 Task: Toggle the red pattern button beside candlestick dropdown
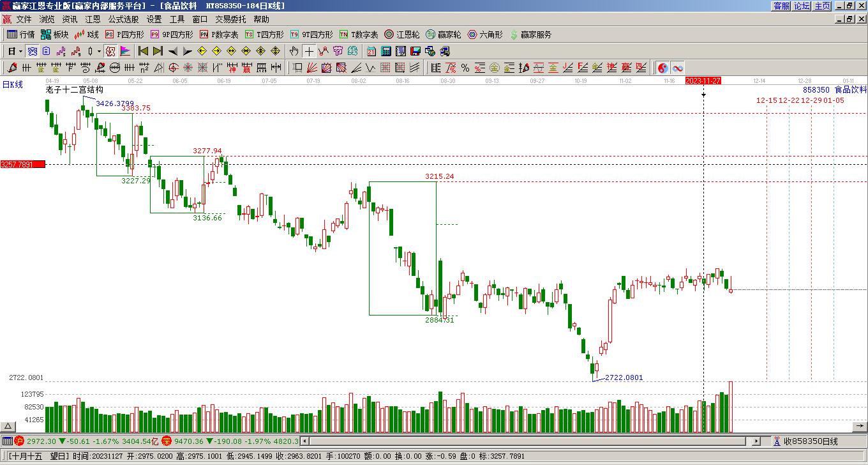tap(110, 51)
